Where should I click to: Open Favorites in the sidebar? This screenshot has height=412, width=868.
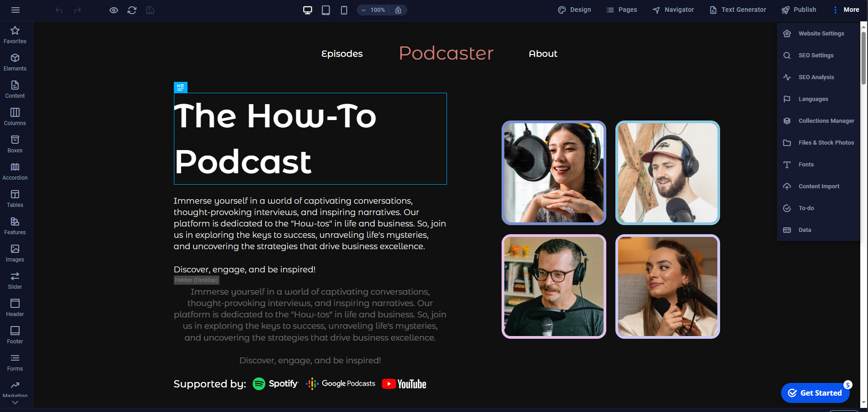click(x=15, y=35)
